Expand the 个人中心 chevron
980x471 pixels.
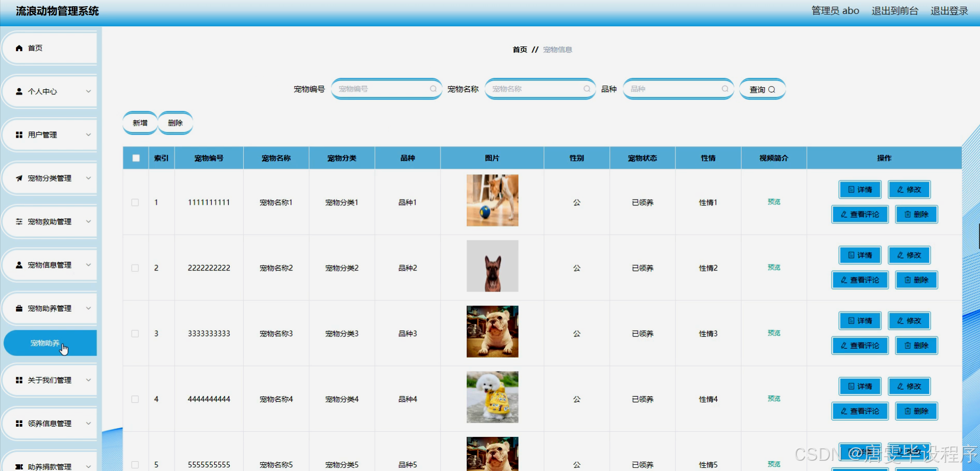click(x=88, y=91)
